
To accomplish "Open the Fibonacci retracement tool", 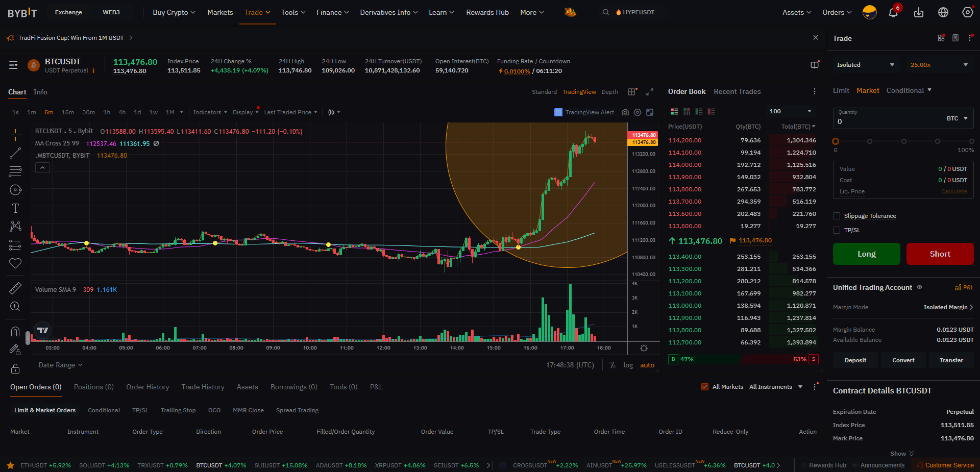I will click(15, 171).
